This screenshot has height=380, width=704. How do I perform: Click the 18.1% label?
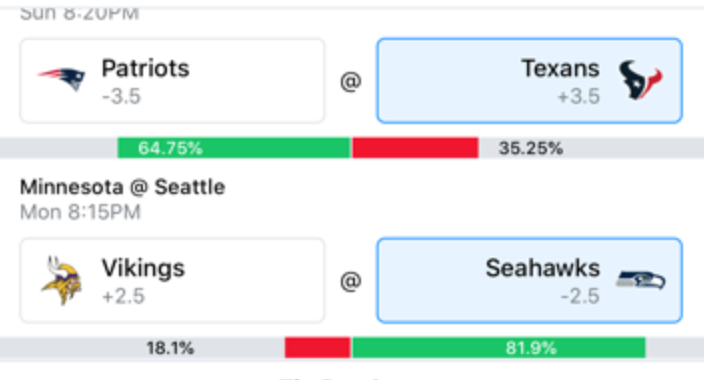click(x=170, y=348)
